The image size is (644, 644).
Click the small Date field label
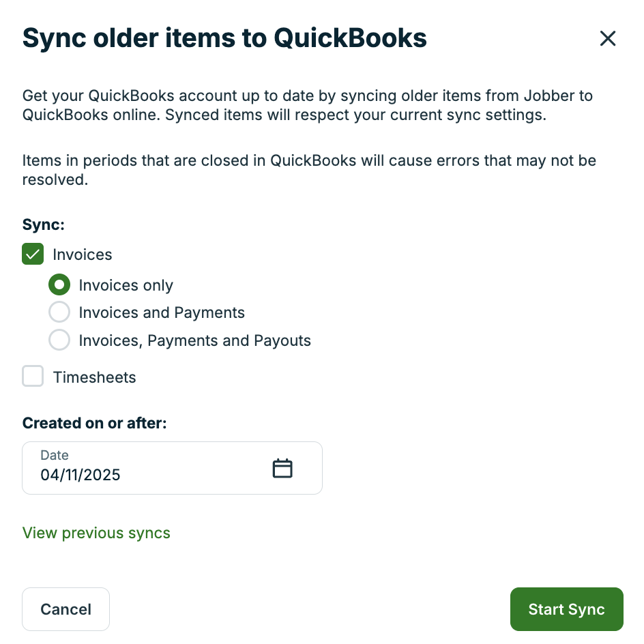tap(55, 455)
